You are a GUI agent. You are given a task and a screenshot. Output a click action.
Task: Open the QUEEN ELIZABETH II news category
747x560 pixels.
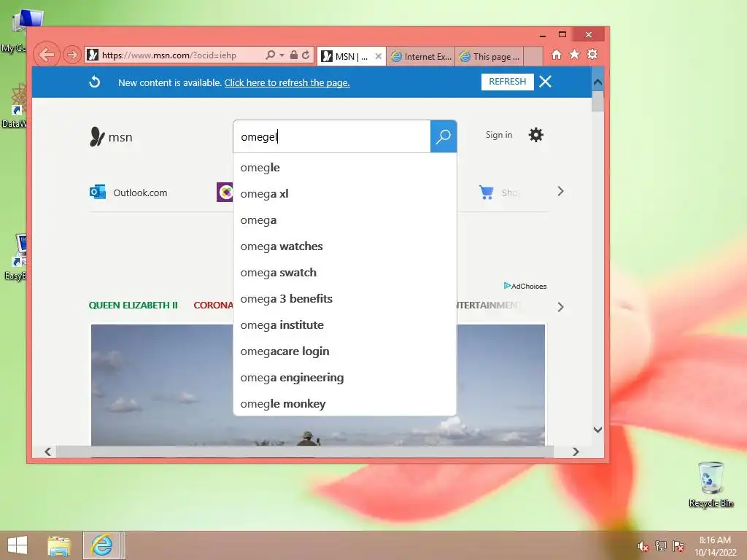pyautogui.click(x=133, y=306)
